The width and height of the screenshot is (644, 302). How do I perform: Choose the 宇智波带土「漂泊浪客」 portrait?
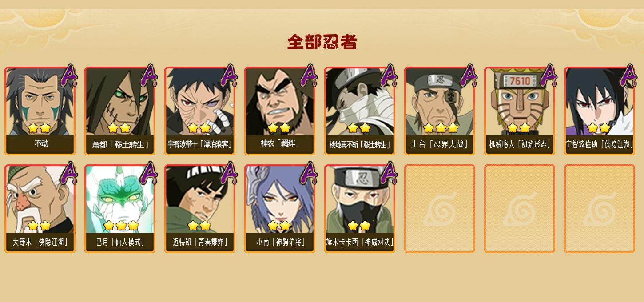pyautogui.click(x=200, y=111)
